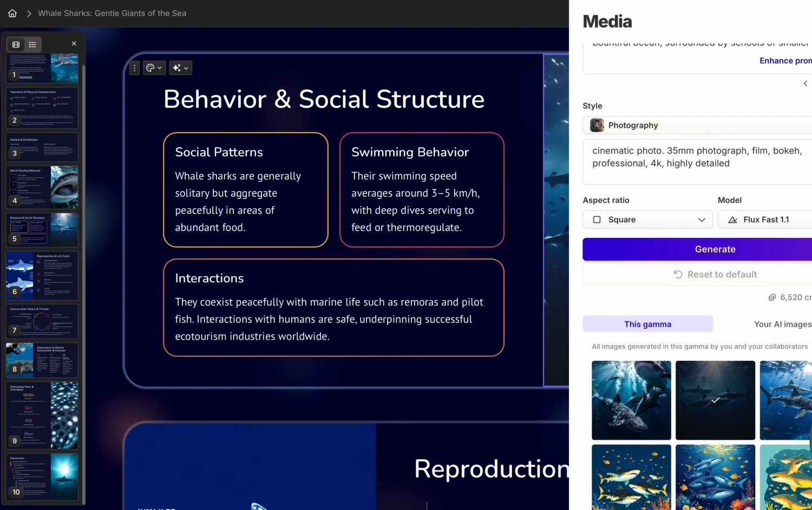Expand the Square aspect ratio dropdown
The height and width of the screenshot is (510, 812).
pyautogui.click(x=647, y=220)
